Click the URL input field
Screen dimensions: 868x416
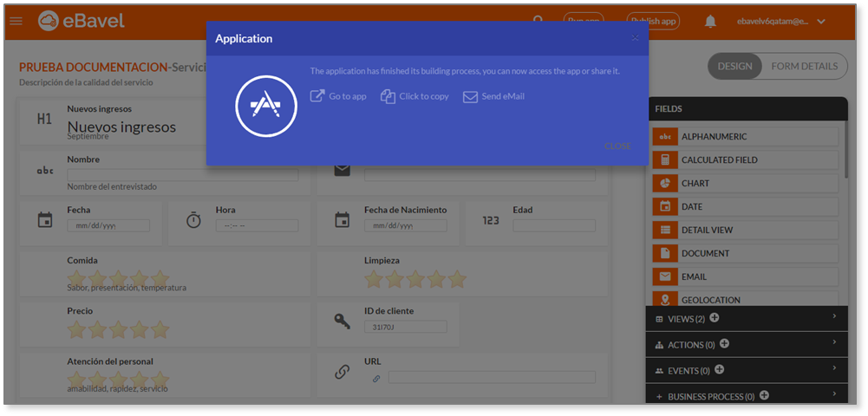point(492,377)
